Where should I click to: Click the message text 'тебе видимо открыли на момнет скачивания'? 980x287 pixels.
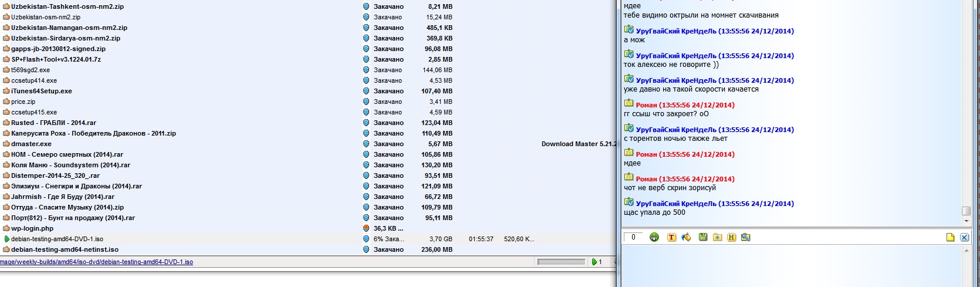click(701, 15)
